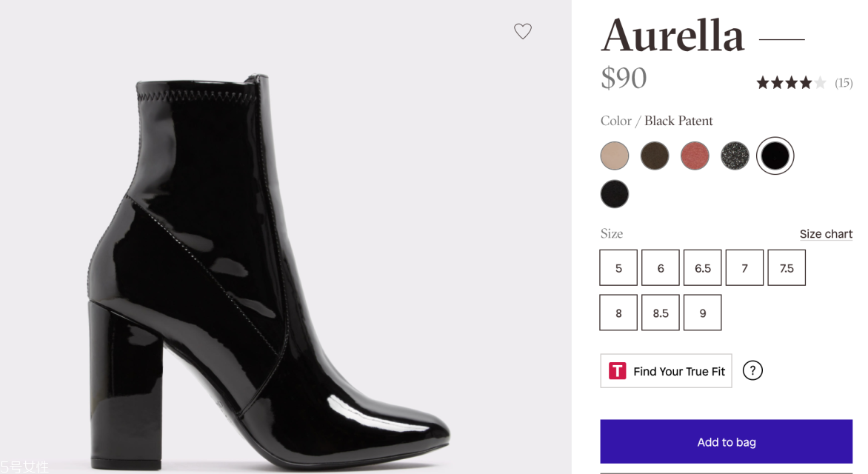Select the dark brown color swatch
Viewport: 868px width, 474px height.
point(655,156)
